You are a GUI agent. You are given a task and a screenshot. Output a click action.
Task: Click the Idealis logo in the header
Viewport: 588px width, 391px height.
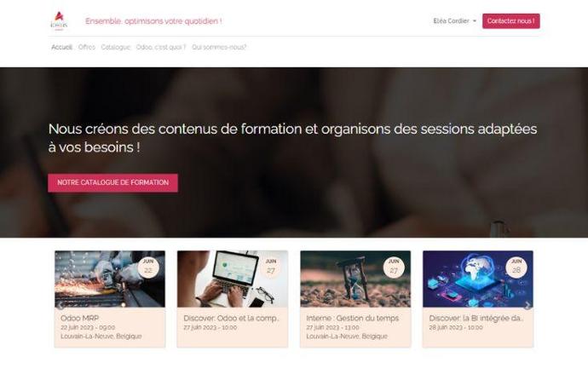tap(59, 21)
